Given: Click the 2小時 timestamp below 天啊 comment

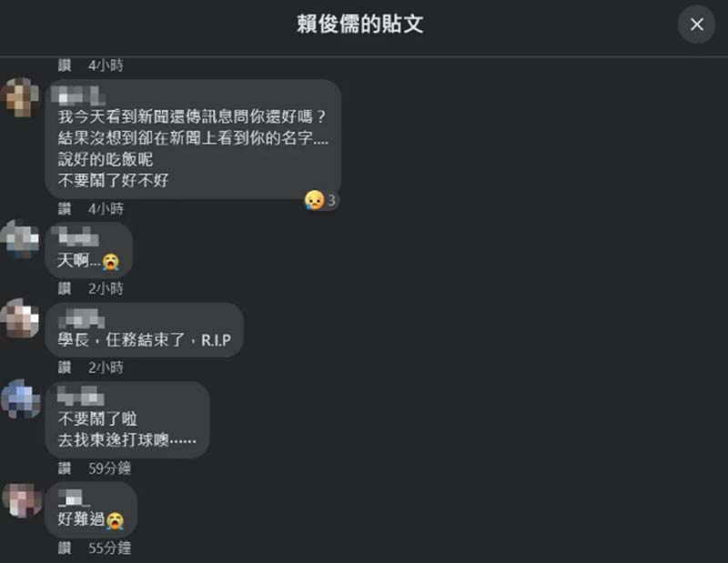Looking at the screenshot, I should (106, 288).
